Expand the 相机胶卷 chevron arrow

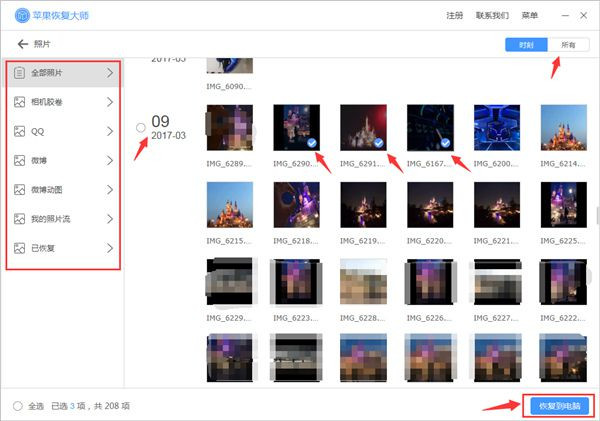(109, 102)
